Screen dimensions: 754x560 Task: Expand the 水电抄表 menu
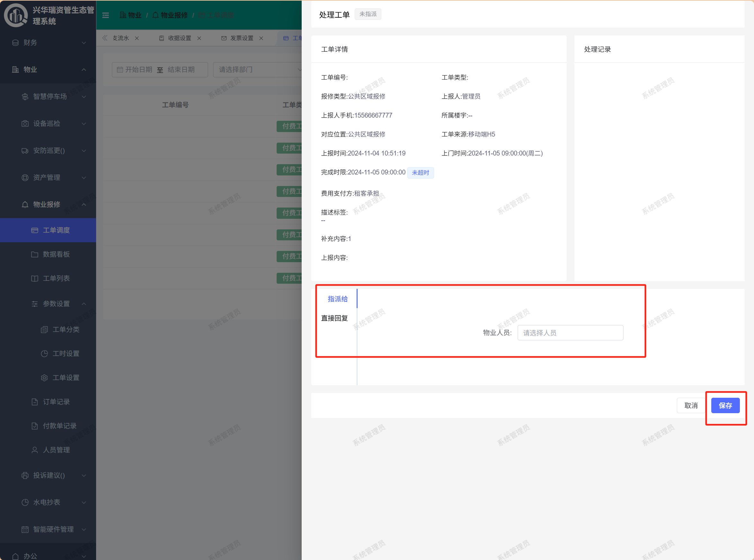(48, 502)
